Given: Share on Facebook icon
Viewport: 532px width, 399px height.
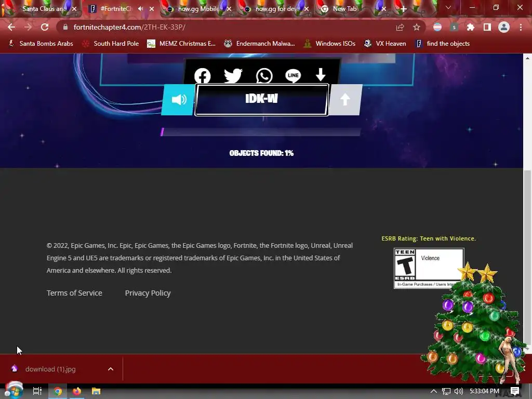Looking at the screenshot, I should 203,76.
